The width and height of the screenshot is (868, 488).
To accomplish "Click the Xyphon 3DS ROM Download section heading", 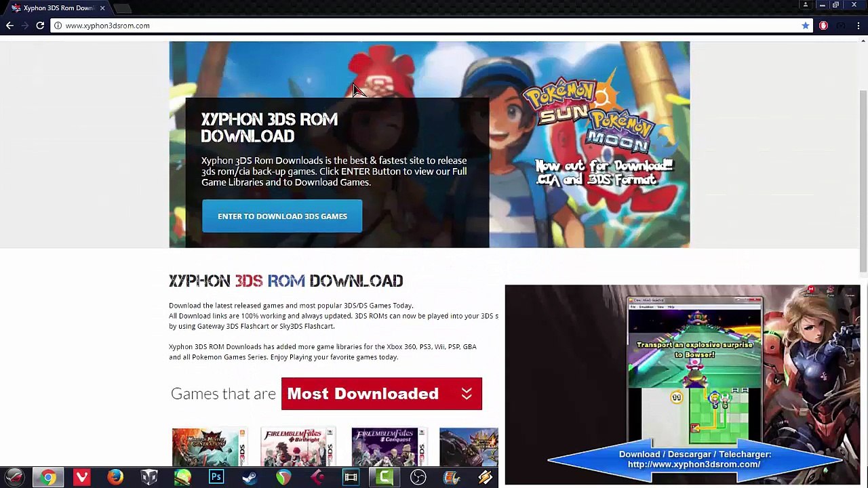I will click(286, 281).
